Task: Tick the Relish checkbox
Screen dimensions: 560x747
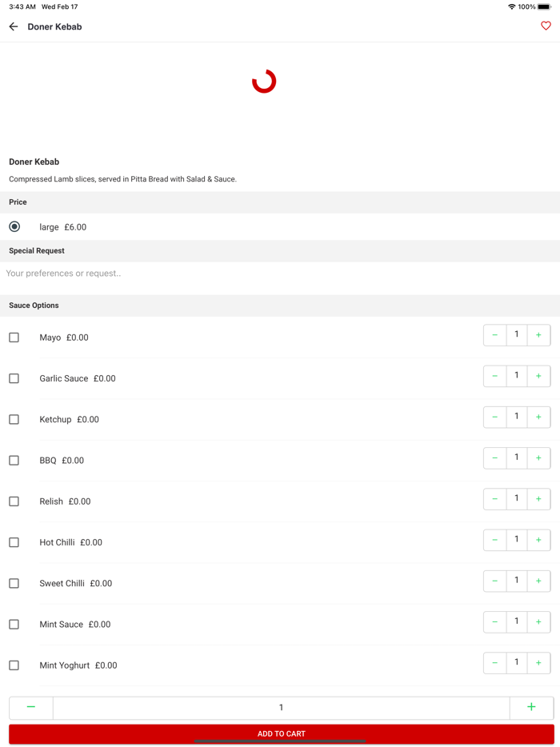Action: pos(14,501)
